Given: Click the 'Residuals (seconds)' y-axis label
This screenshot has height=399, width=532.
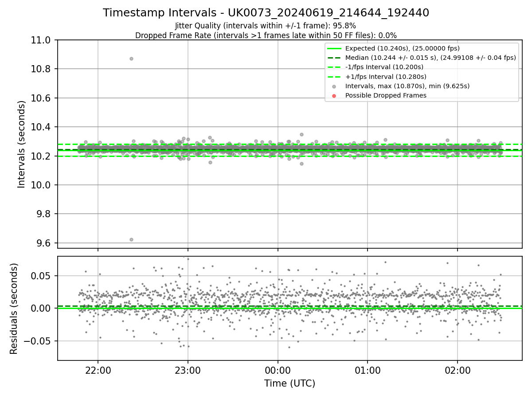Looking at the screenshot, I should tap(14, 309).
